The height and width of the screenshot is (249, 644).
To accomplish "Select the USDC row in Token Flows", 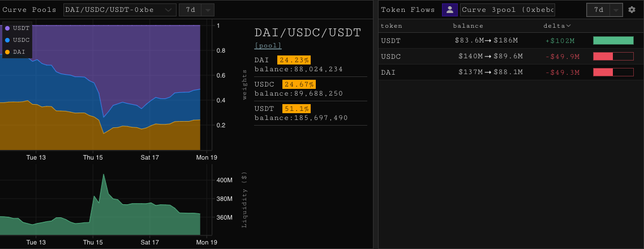I will [511, 56].
